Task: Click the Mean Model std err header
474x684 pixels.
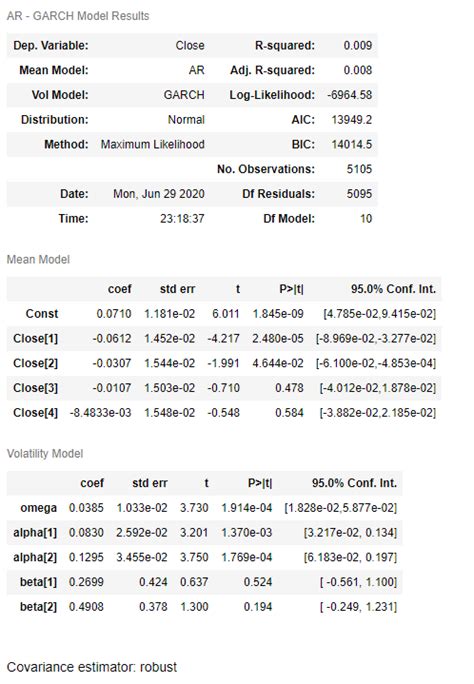Action: (177, 289)
